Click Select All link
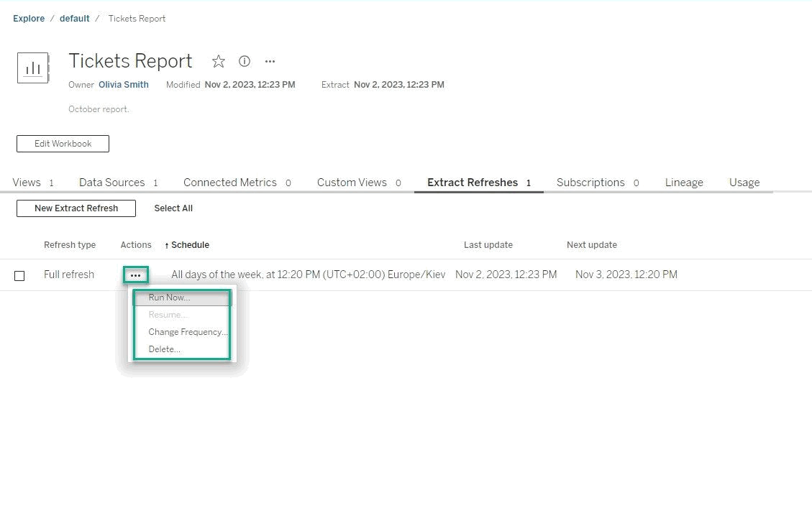 pos(173,208)
